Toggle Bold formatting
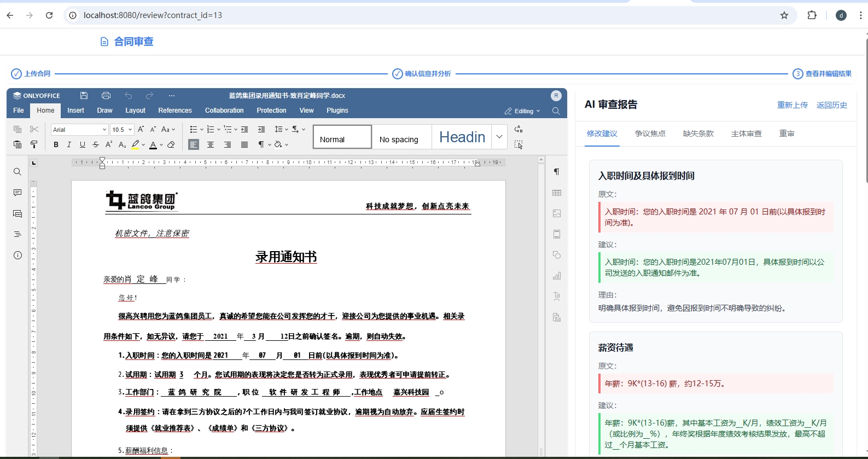The width and height of the screenshot is (868, 459). click(56, 144)
